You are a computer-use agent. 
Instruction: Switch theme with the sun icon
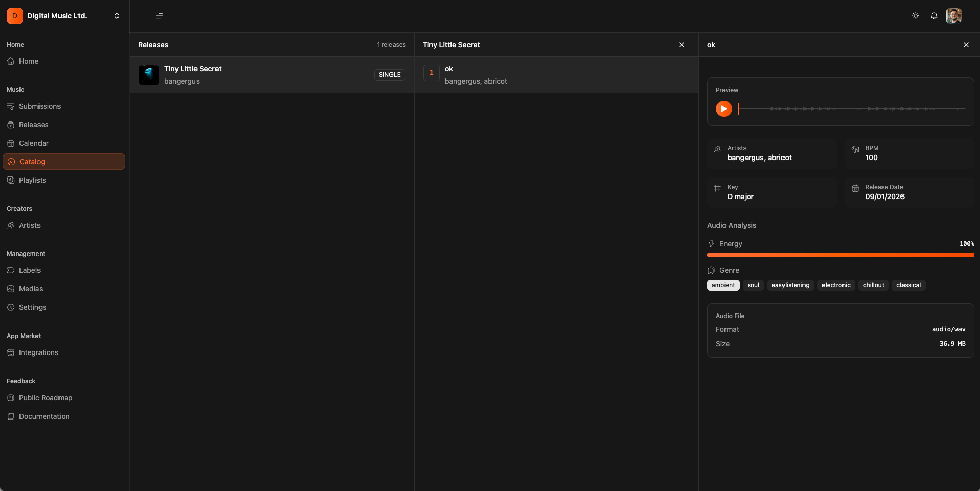coord(916,16)
